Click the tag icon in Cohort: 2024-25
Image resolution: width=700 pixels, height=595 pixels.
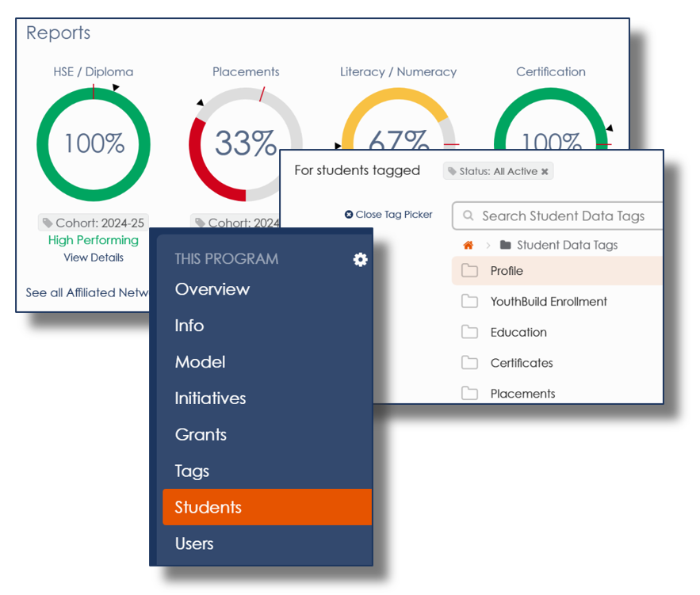[x=48, y=223]
